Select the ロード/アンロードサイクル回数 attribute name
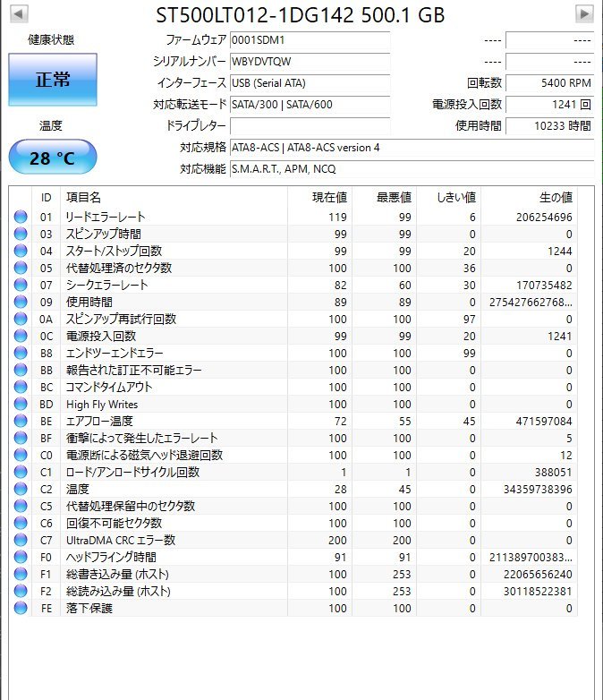The image size is (603, 700). click(x=132, y=472)
